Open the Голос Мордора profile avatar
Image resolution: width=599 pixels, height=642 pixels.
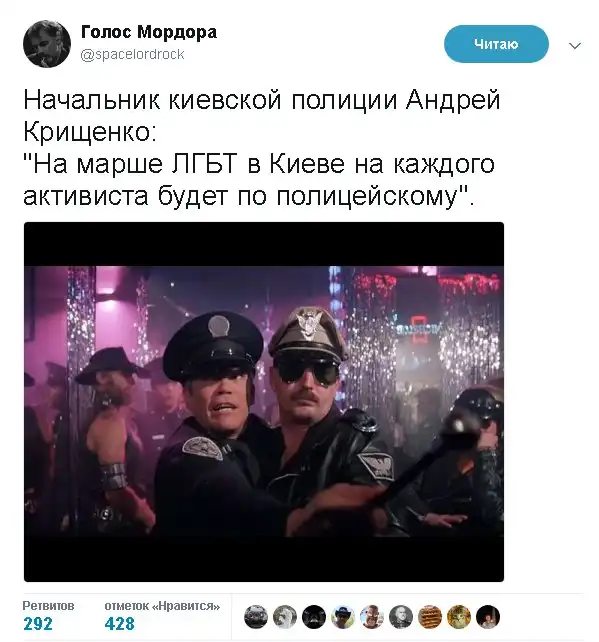click(47, 44)
